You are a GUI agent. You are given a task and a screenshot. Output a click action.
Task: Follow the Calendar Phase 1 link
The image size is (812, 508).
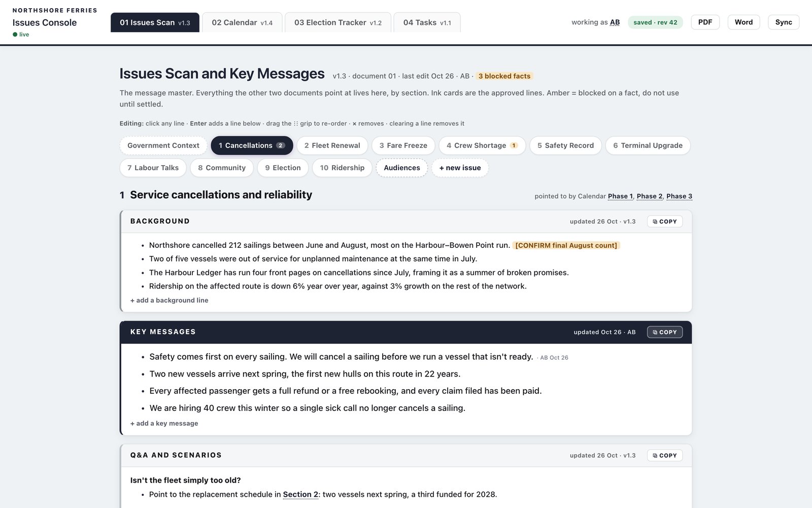pos(620,196)
